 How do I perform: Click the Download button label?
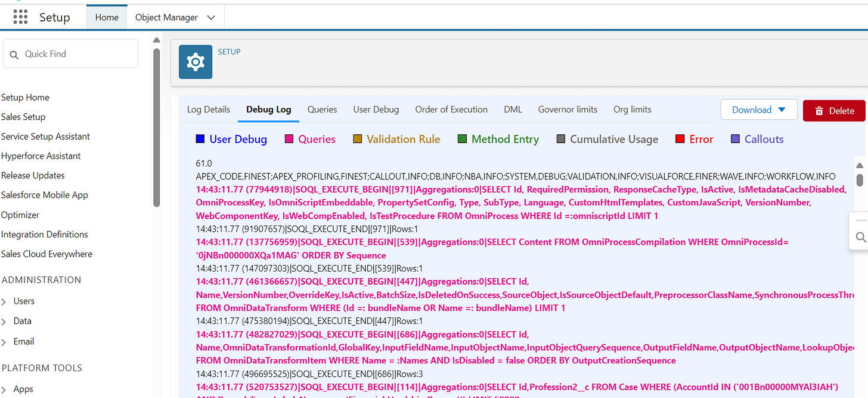click(x=752, y=110)
